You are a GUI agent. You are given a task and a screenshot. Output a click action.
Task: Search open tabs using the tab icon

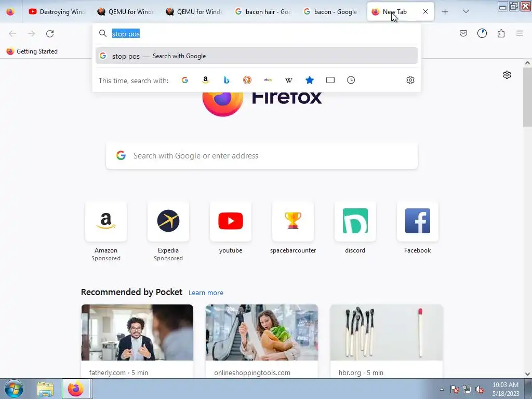tap(330, 80)
